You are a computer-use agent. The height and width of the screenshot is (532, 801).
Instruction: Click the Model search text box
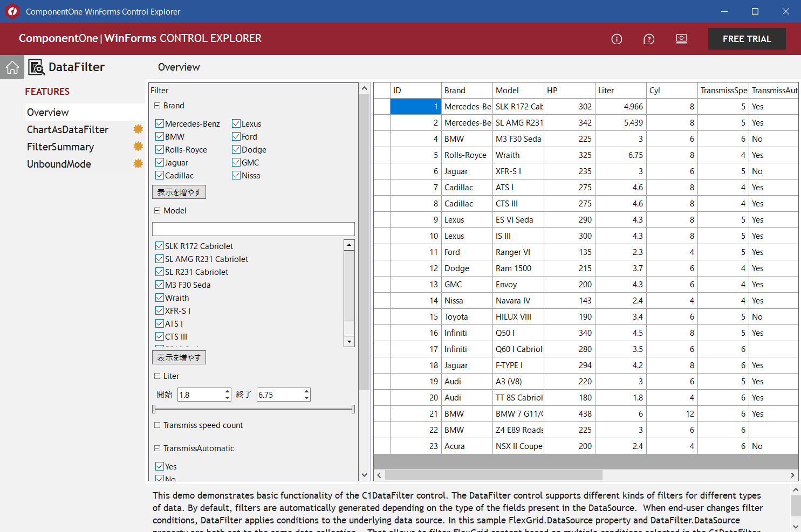(254, 229)
